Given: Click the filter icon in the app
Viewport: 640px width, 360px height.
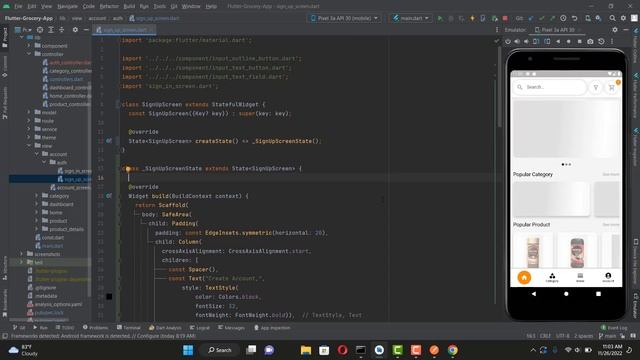Looking at the screenshot, I should 596,87.
